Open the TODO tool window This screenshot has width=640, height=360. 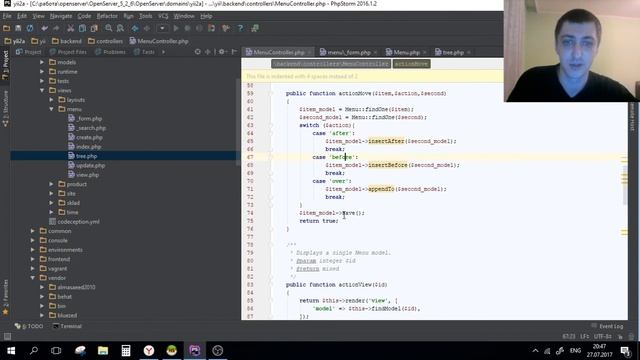(x=29, y=326)
